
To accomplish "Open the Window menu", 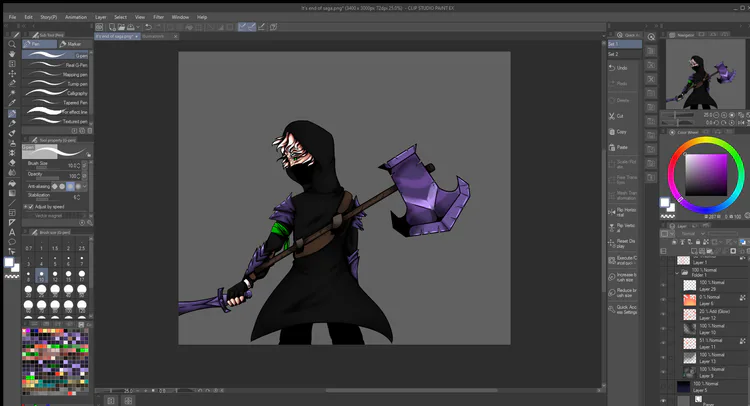I will point(180,17).
